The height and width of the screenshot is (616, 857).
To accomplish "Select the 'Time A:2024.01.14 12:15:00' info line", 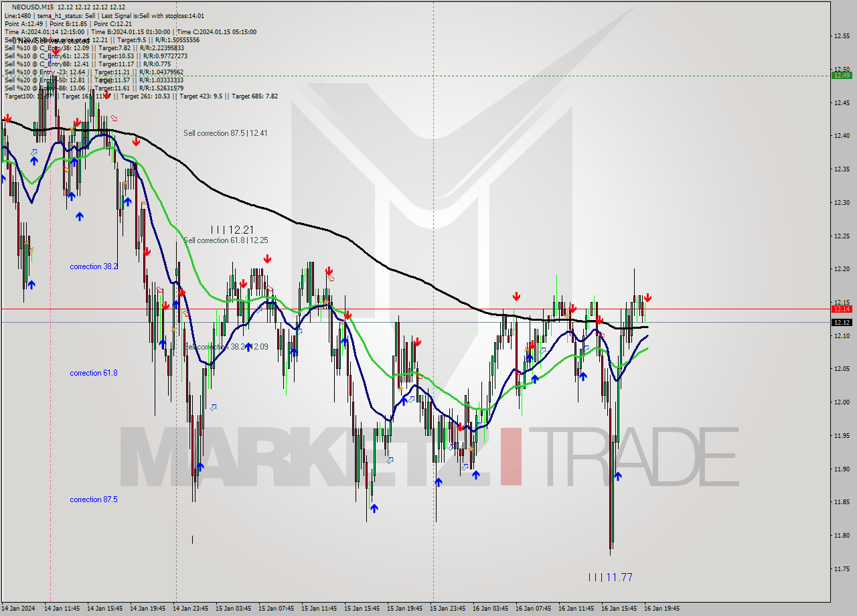I will point(130,31).
